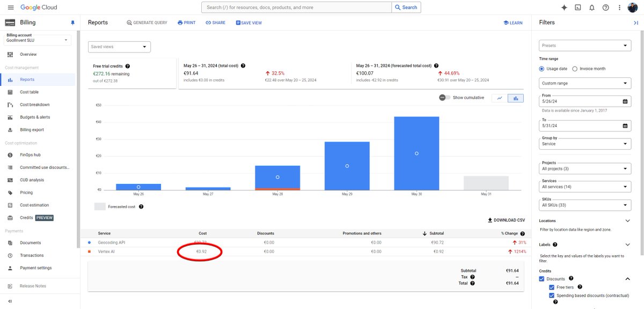644x309 pixels.
Task: Click the PRINT button
Action: coord(186,23)
